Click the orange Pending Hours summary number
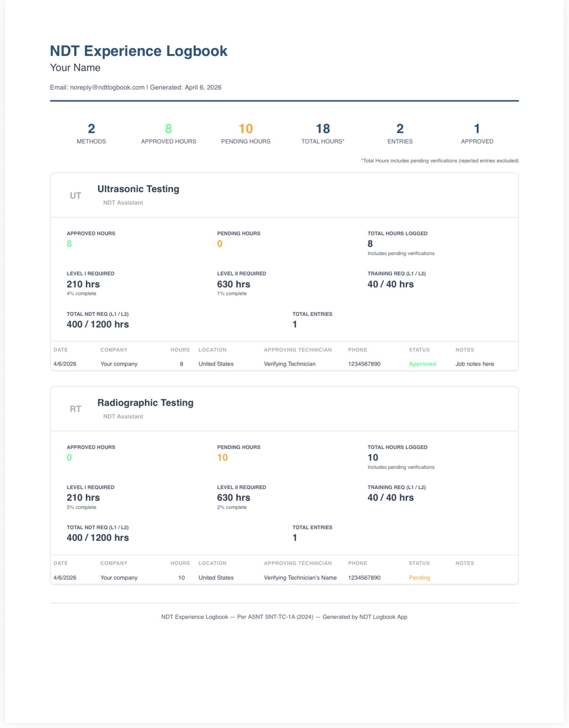Screen dimensions: 569x728 (246, 128)
